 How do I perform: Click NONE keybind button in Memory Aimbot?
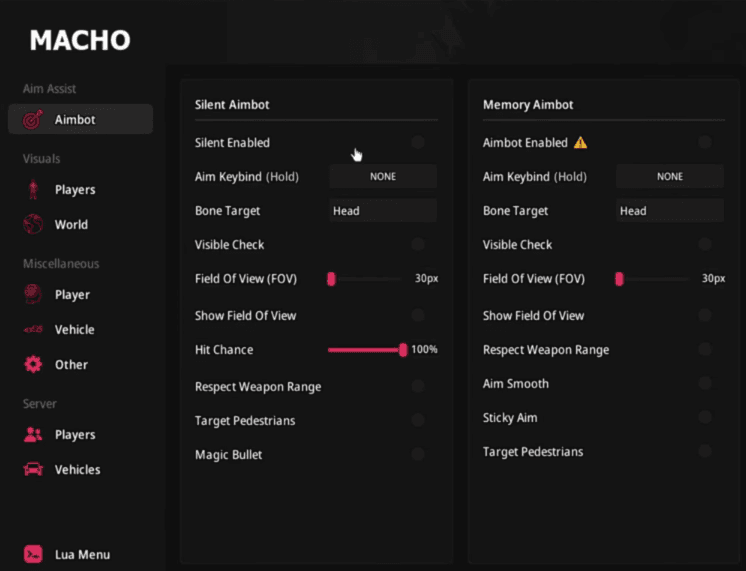[x=670, y=177]
